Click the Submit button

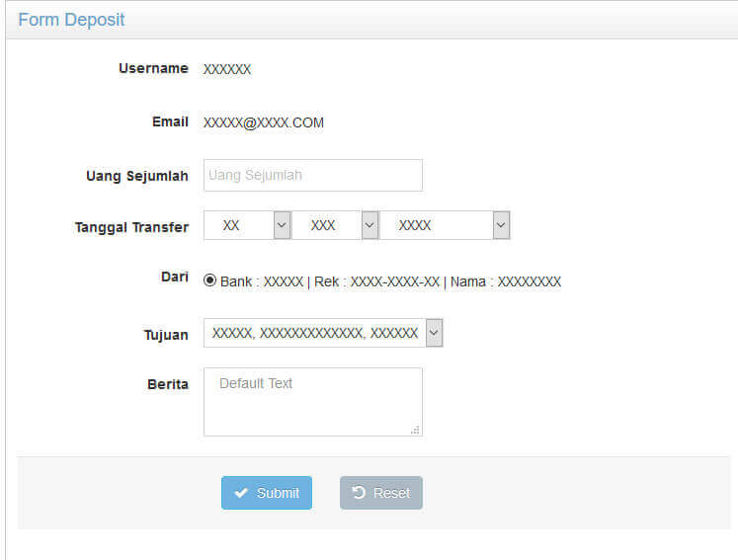pyautogui.click(x=267, y=493)
